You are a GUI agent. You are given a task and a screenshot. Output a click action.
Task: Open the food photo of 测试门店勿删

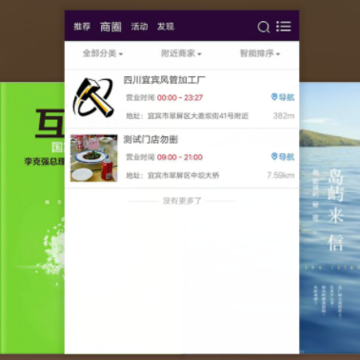pyautogui.click(x=94, y=158)
